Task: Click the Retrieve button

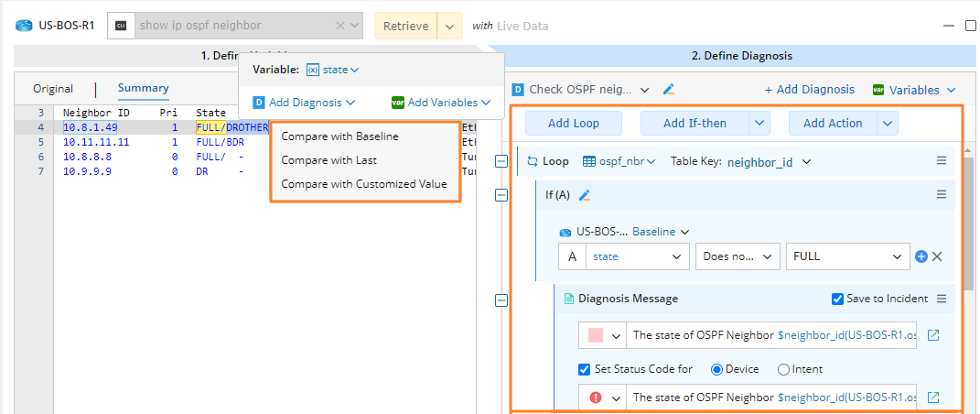Action: click(405, 26)
